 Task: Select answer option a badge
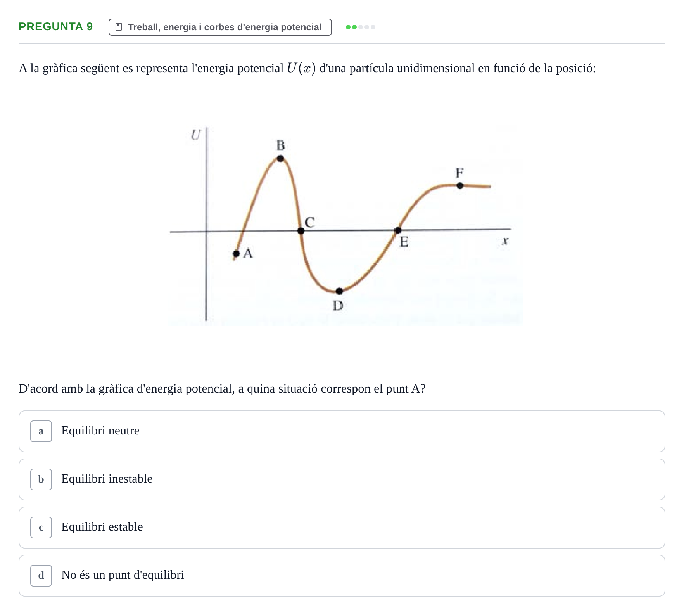[x=41, y=431]
